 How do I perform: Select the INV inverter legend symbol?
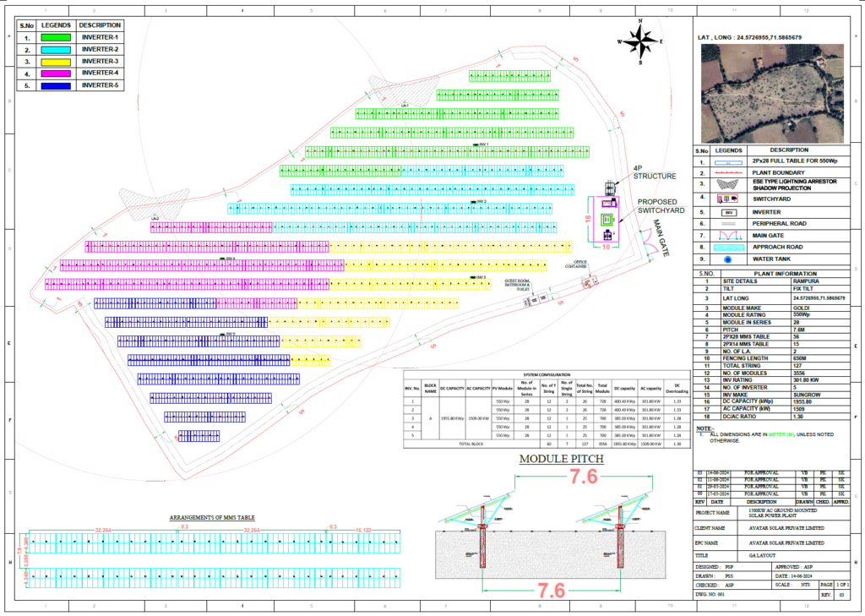[x=728, y=212]
